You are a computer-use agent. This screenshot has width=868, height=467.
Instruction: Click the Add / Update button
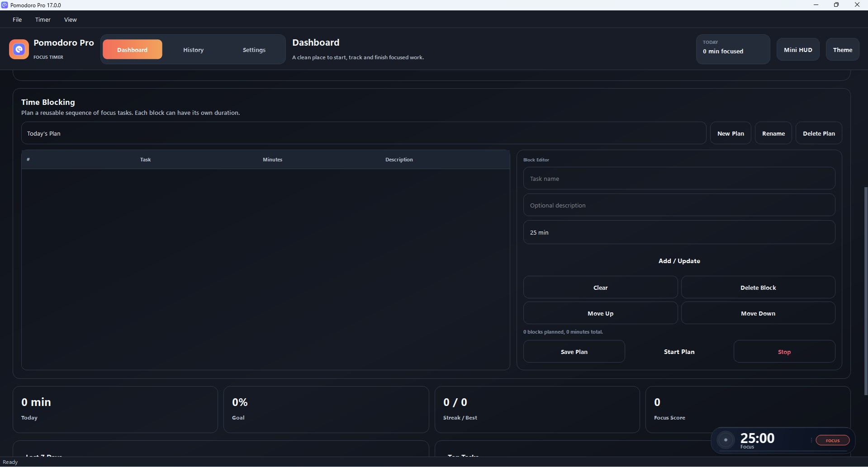pos(679,261)
